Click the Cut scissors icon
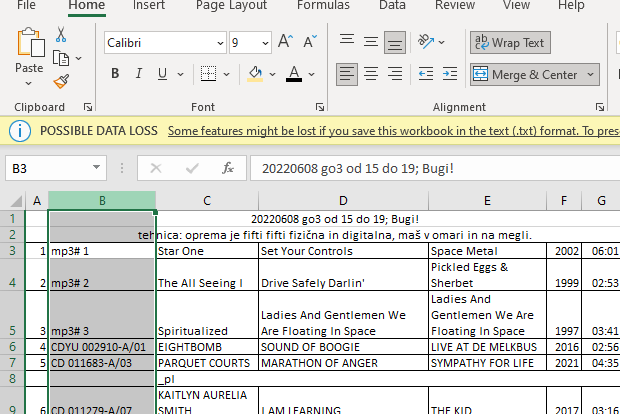The height and width of the screenshot is (414, 620). tap(61, 35)
